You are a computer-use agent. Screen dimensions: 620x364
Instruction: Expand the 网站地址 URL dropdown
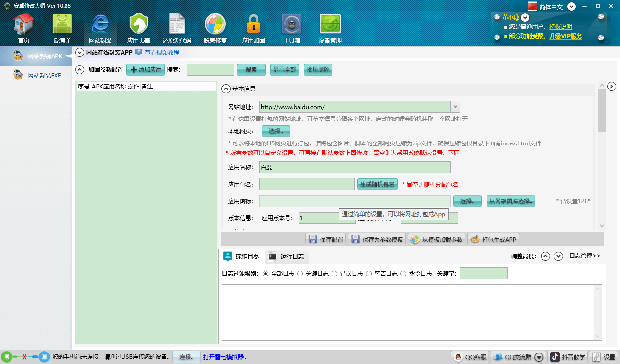coord(455,107)
